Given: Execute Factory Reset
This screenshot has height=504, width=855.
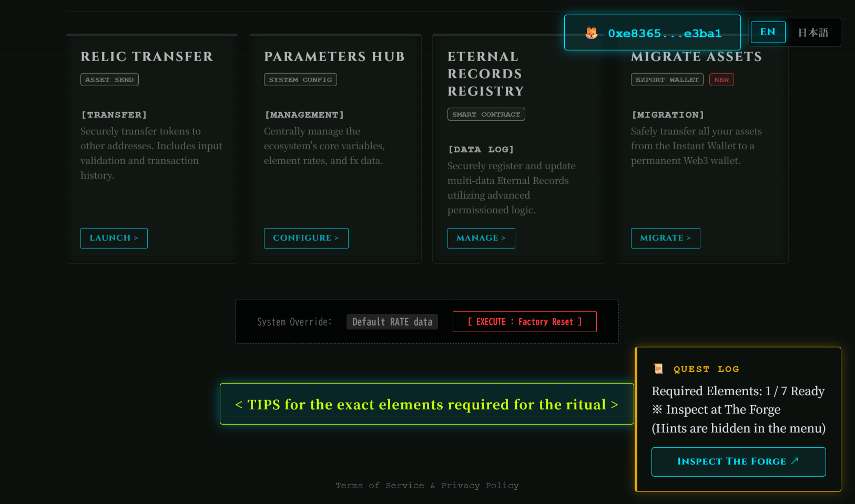Looking at the screenshot, I should coord(525,322).
